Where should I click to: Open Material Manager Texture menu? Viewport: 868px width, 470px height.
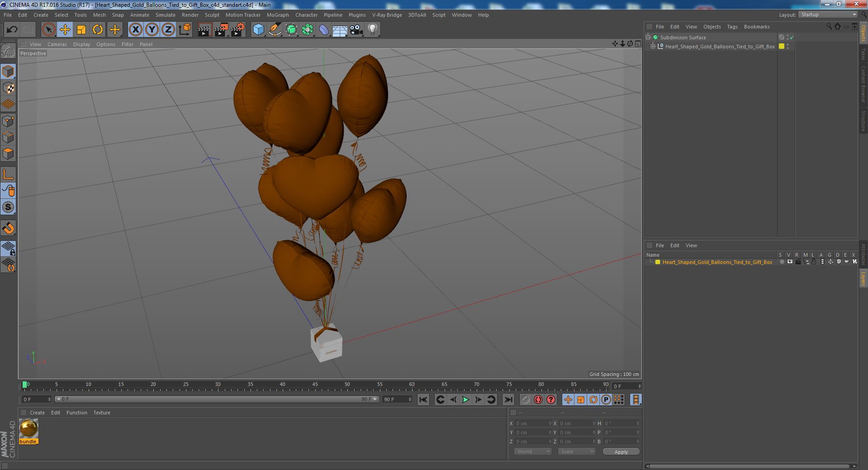(x=102, y=413)
